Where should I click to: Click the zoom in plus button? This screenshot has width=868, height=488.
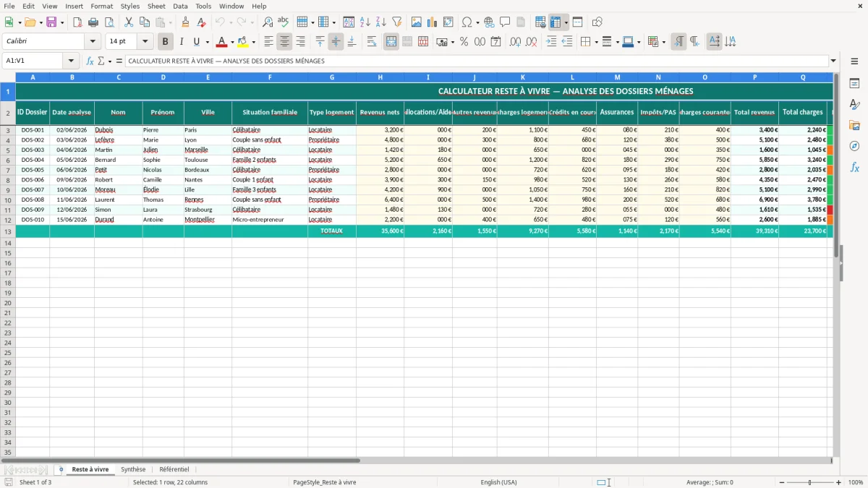[838, 482]
